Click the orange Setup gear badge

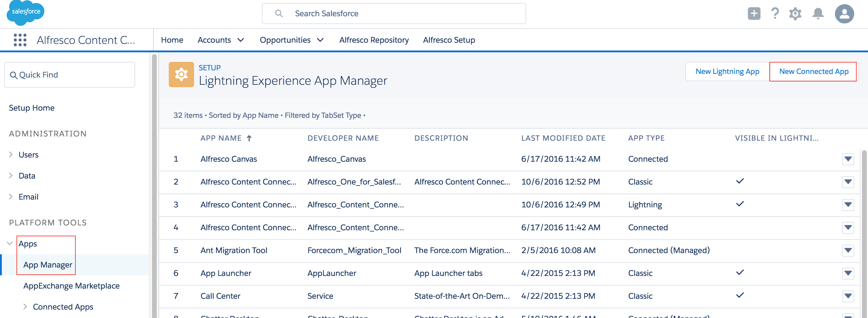[181, 74]
